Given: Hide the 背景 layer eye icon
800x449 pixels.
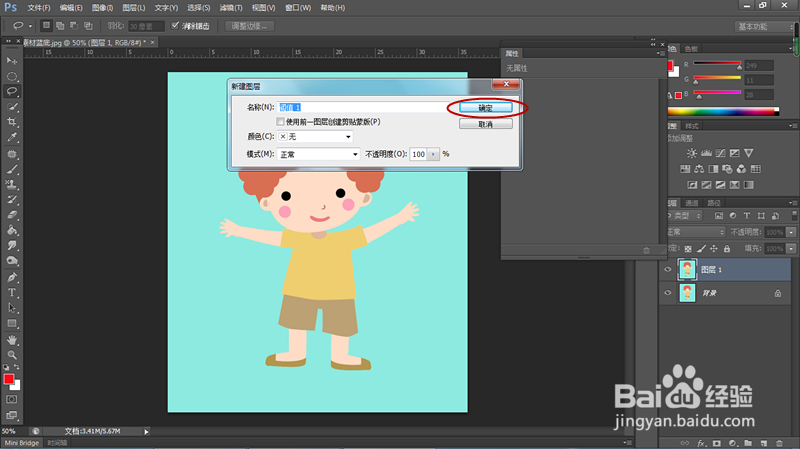Looking at the screenshot, I should coord(667,293).
